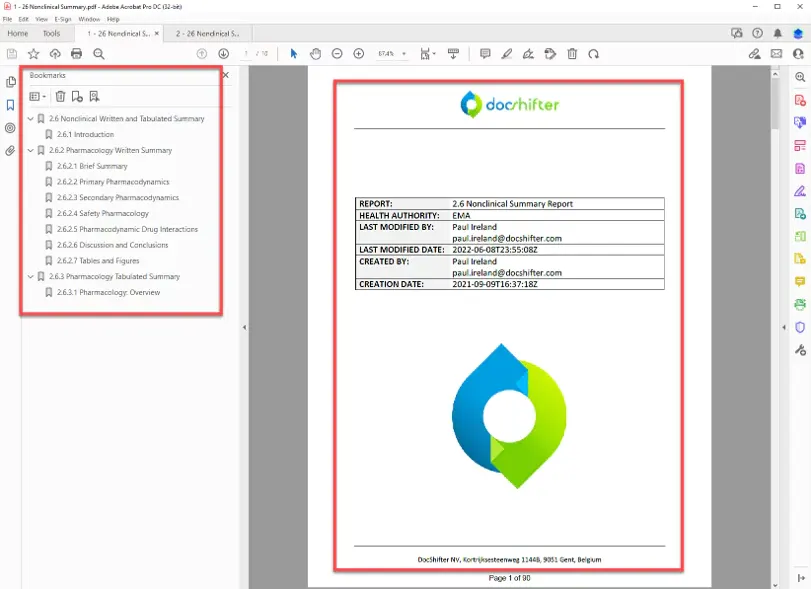The width and height of the screenshot is (811, 589).
Task: Click the scrollbar down arrow at the bottom
Action: pos(775,585)
